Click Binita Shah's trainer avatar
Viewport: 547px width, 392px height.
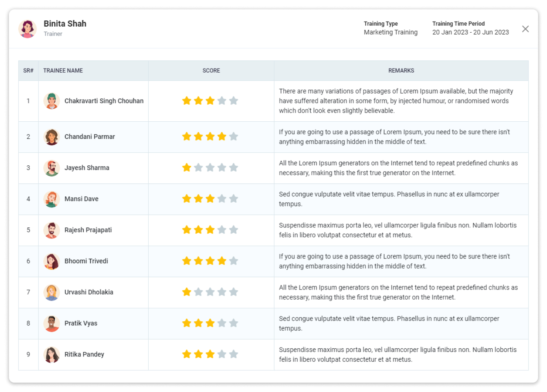[28, 28]
